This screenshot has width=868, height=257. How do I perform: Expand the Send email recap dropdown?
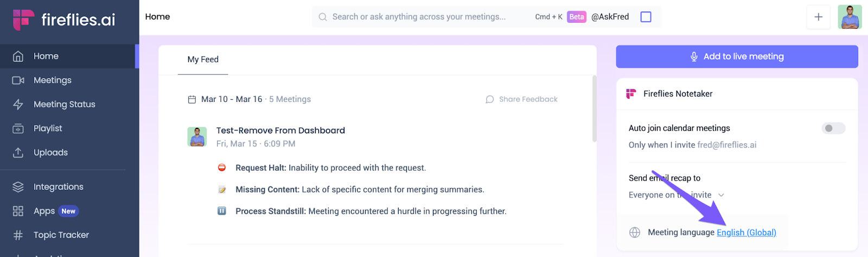pos(721,195)
